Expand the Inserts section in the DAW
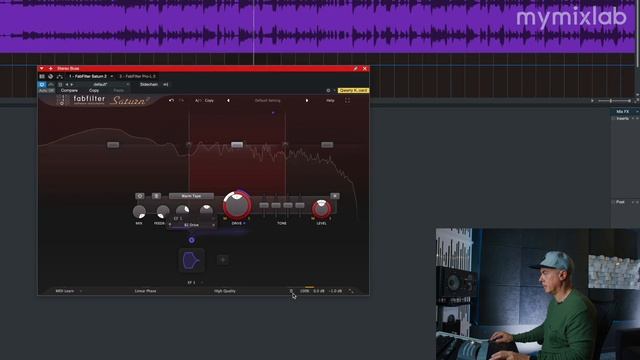Screen dimensions: 640x360 click(x=623, y=118)
